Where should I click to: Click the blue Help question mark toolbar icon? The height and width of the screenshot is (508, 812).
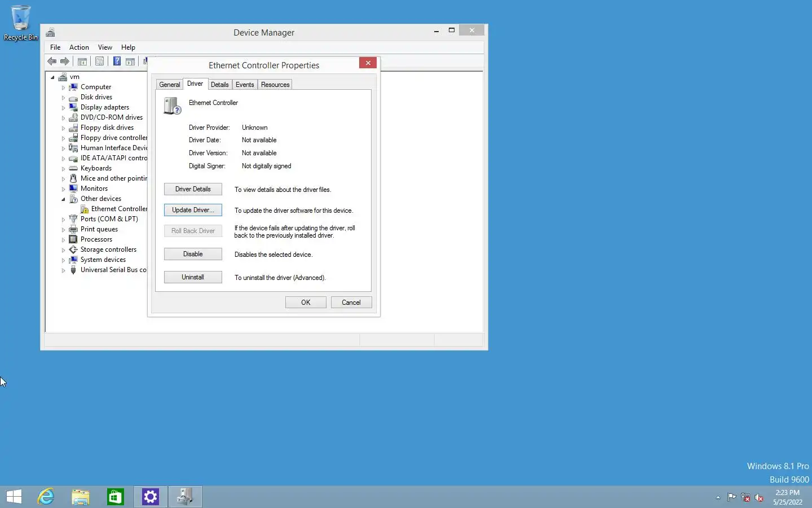tap(117, 61)
